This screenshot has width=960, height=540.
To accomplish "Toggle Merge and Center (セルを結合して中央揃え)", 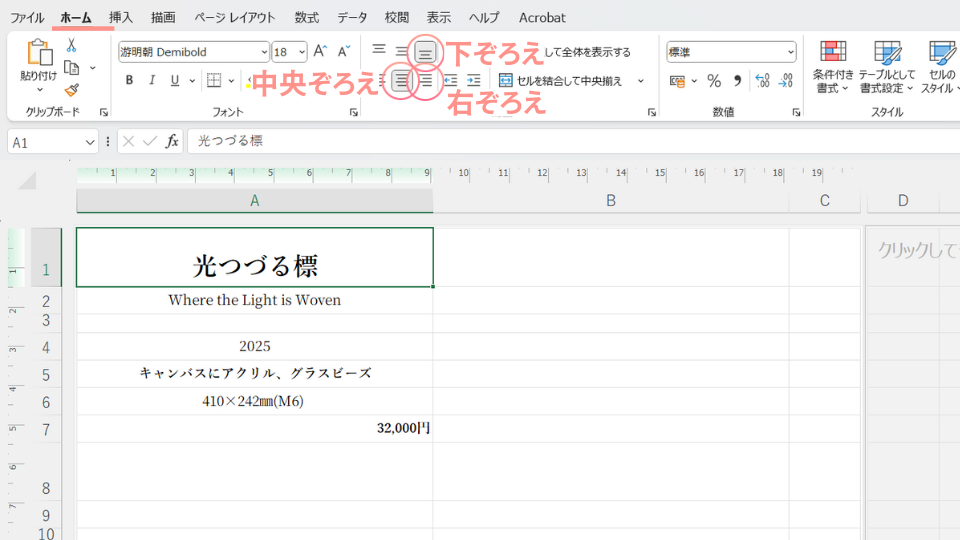I will [560, 81].
